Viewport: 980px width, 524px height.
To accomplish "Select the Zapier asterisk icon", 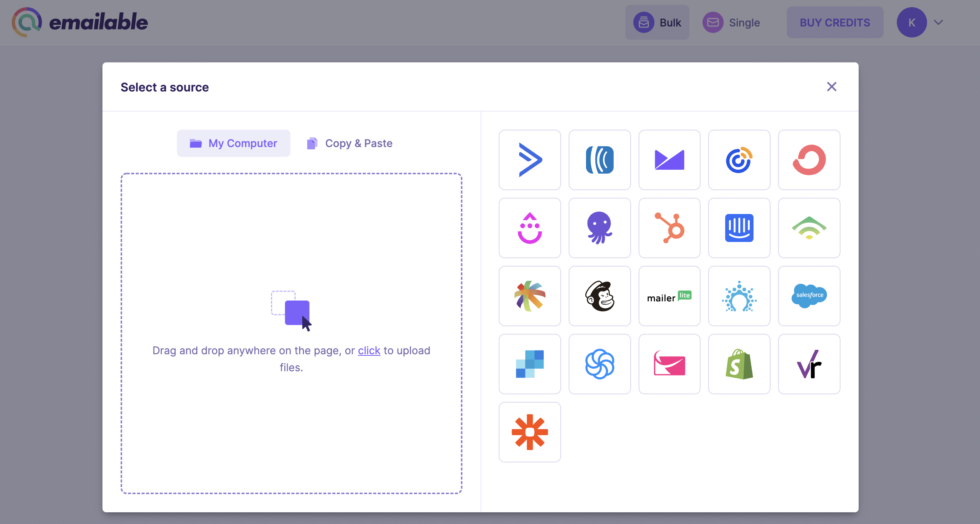I will [x=530, y=432].
